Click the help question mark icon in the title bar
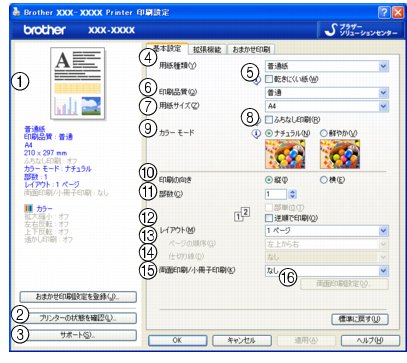This screenshot has height=363, width=407. coord(384,12)
